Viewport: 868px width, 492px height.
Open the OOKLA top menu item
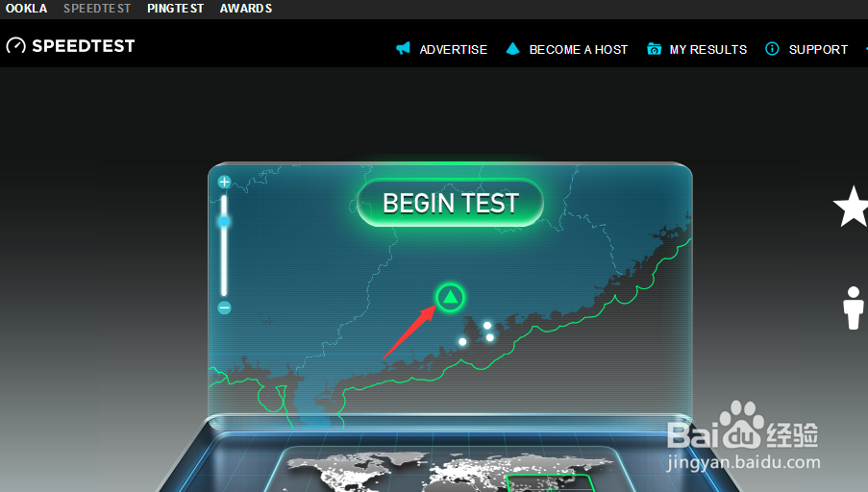click(26, 9)
